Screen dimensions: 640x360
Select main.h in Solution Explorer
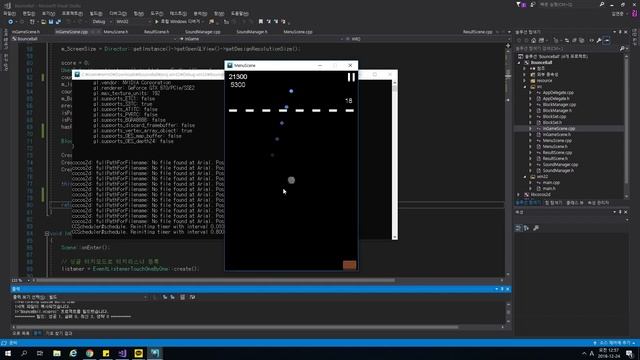[x=549, y=189]
